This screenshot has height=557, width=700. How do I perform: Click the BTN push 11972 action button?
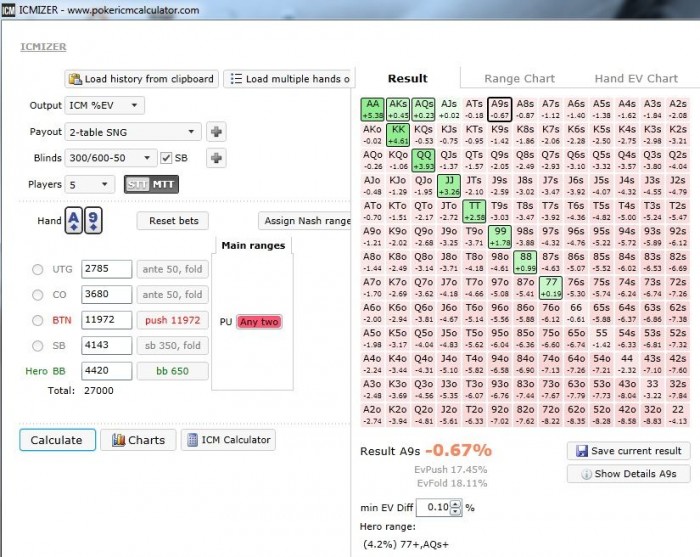(173, 320)
